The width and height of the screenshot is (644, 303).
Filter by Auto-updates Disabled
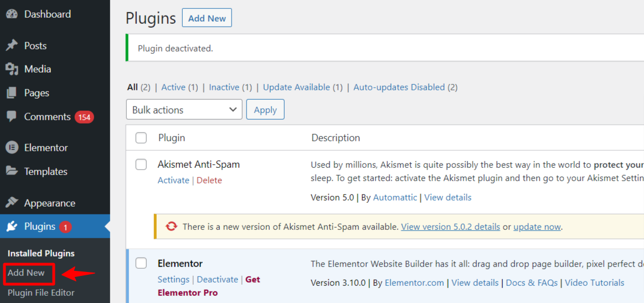tap(399, 87)
